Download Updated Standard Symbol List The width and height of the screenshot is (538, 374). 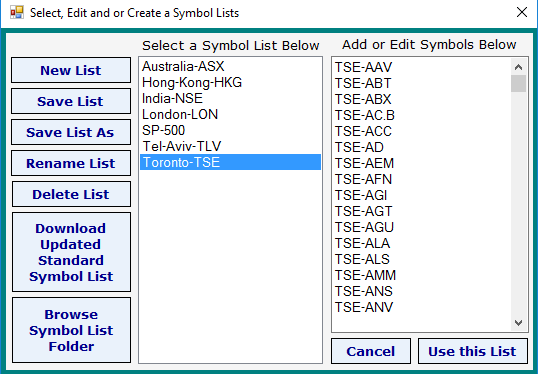pyautogui.click(x=71, y=252)
